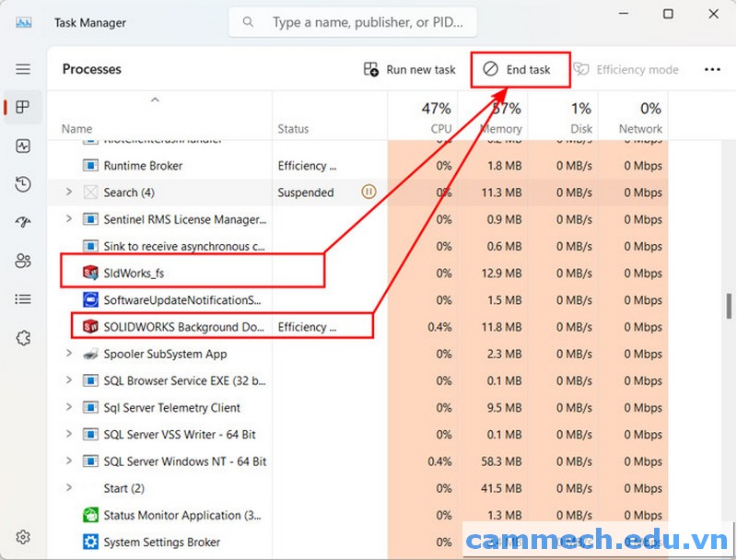Open the Details view in the sidebar
This screenshot has width=737, height=560.
point(23,298)
